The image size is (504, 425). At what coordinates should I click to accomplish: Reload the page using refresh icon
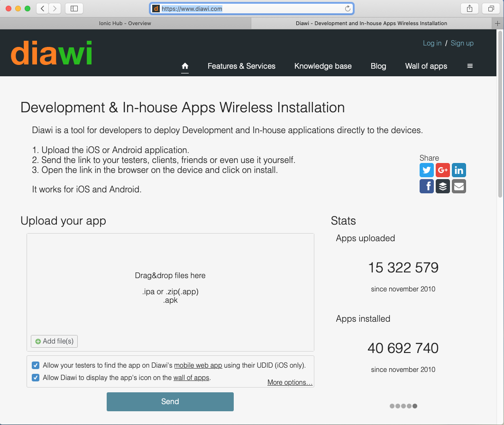(x=348, y=9)
